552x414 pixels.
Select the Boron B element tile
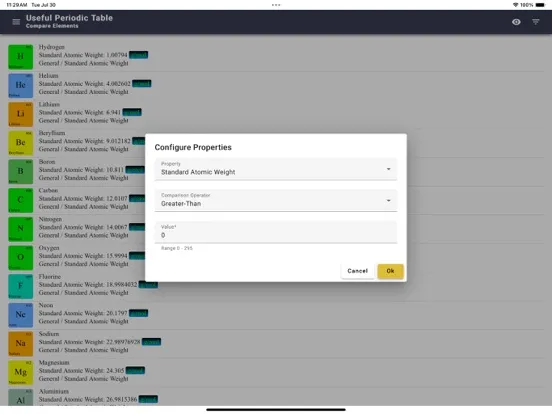[x=20, y=171]
